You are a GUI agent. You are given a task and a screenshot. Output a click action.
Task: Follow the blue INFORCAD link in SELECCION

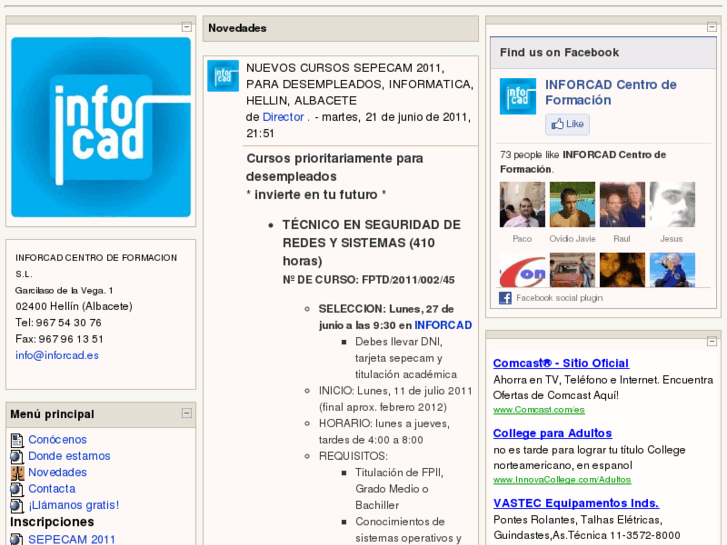(x=443, y=325)
